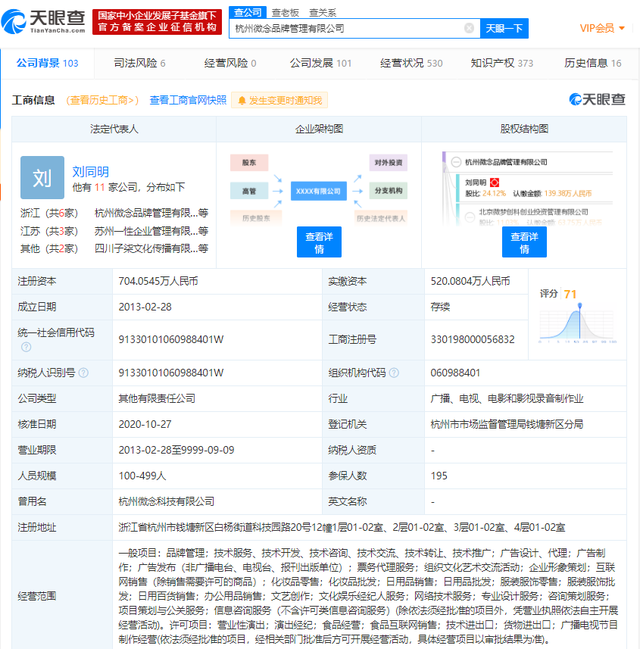Open the 经营状况 tab
Viewport: 640px width, 649px height.
tap(411, 63)
